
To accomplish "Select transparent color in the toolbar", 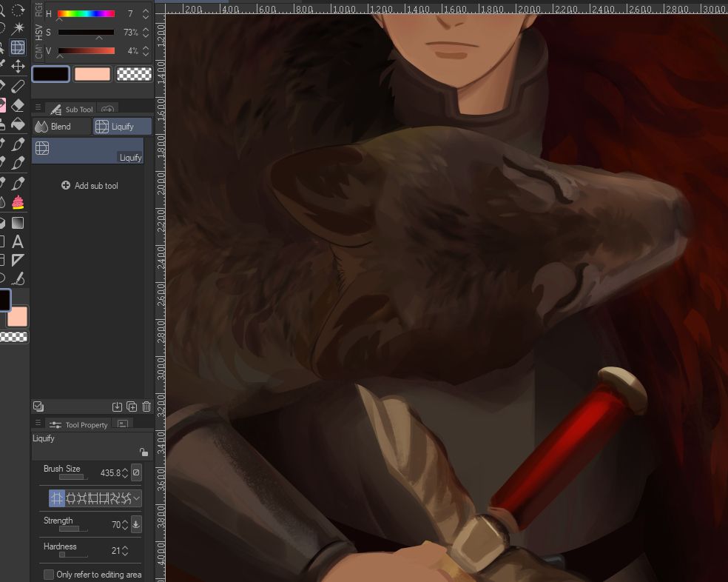I will [14, 337].
